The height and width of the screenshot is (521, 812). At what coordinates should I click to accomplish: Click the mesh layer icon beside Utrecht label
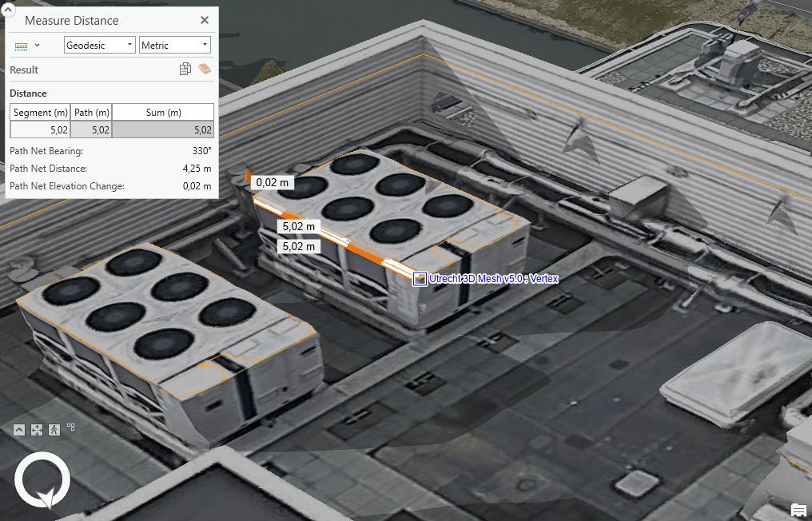tap(420, 279)
